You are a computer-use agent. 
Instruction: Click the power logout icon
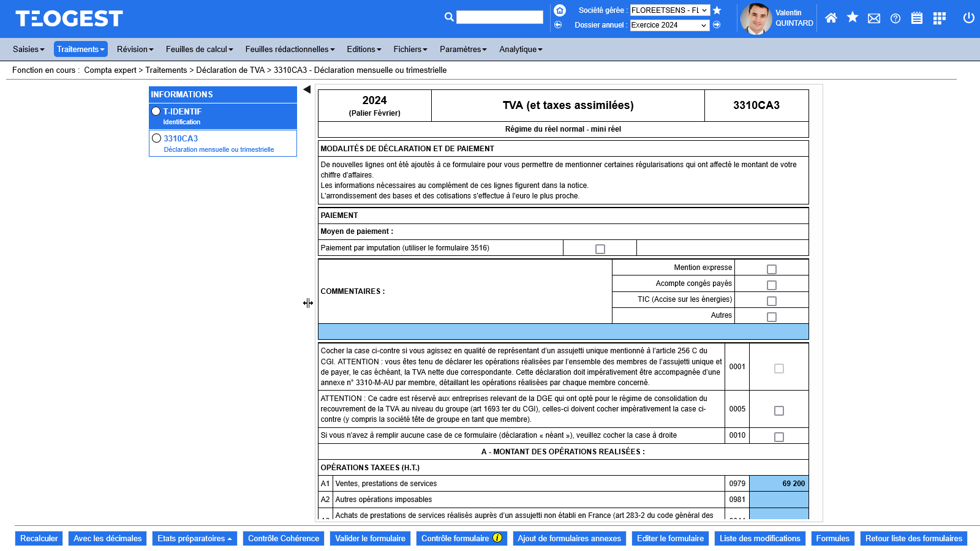click(968, 18)
